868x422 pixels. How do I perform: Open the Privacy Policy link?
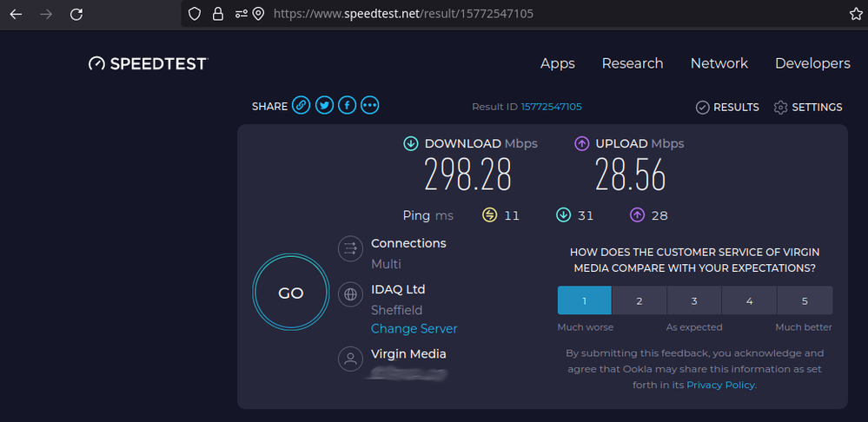pyautogui.click(x=720, y=385)
